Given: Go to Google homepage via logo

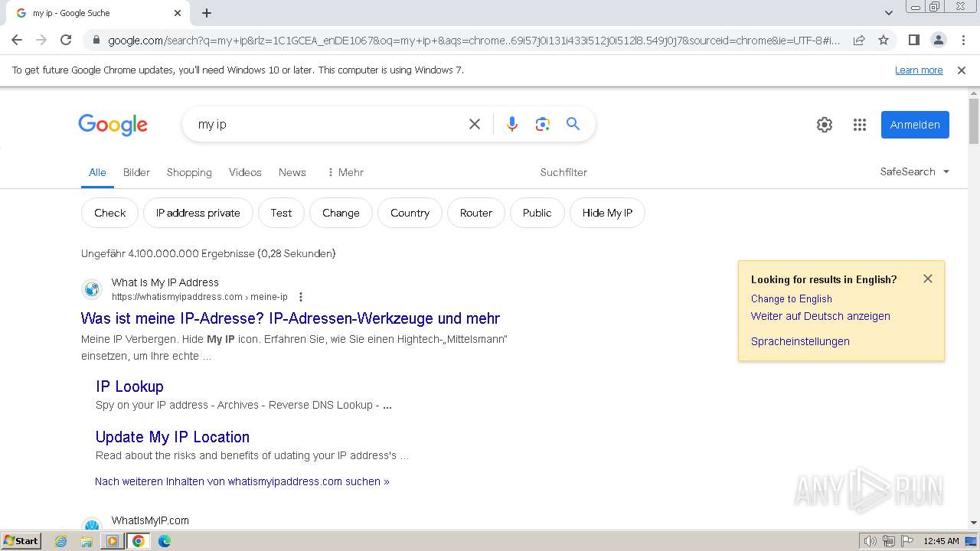Looking at the screenshot, I should coord(113,125).
